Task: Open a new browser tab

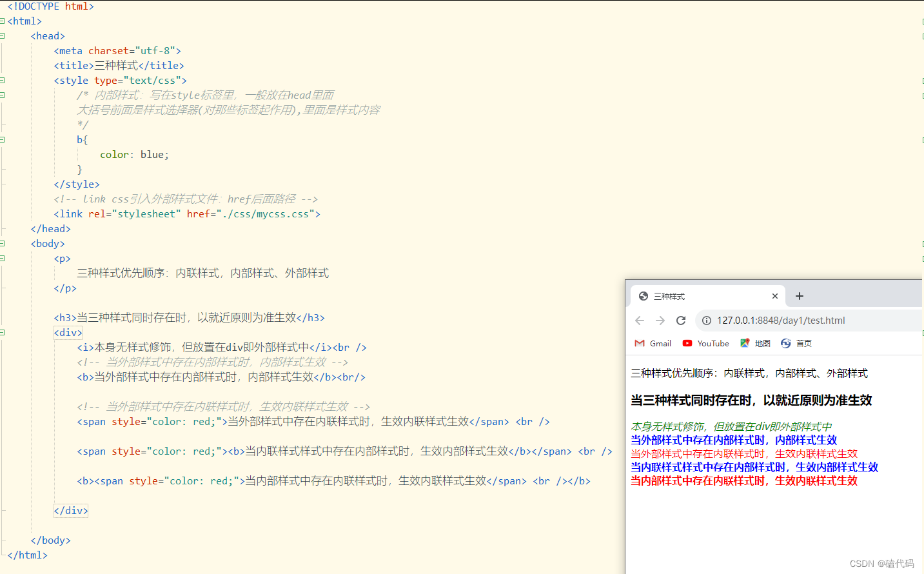Action: (800, 296)
